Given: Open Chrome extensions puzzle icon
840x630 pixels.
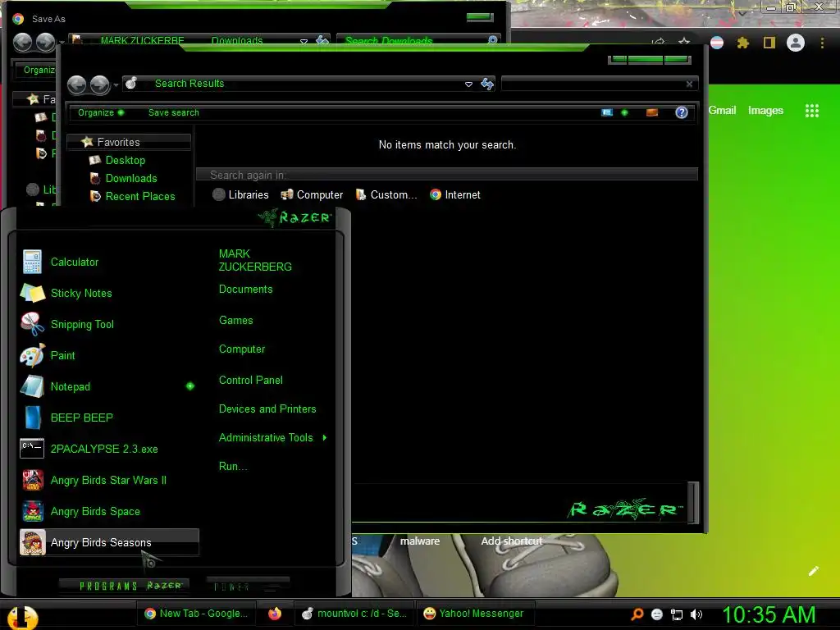Looking at the screenshot, I should coord(742,43).
